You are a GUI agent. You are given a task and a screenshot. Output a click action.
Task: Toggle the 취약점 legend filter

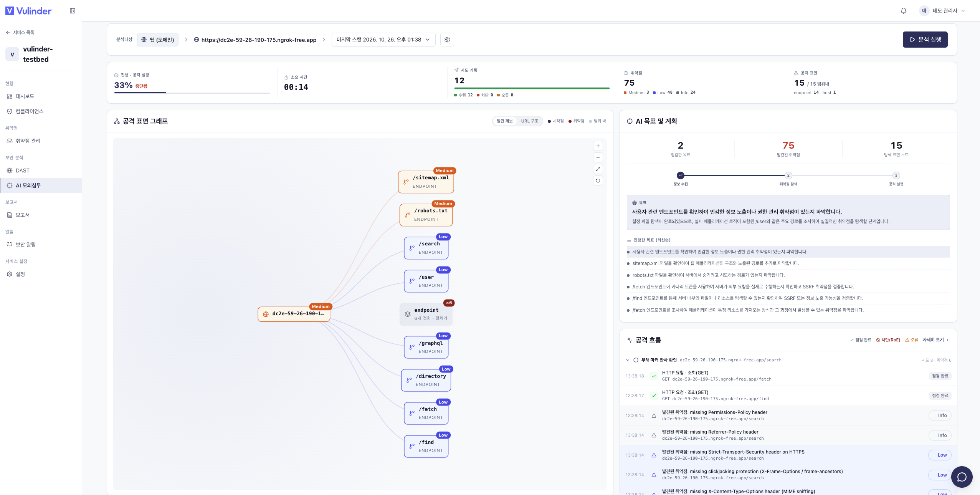(x=576, y=121)
